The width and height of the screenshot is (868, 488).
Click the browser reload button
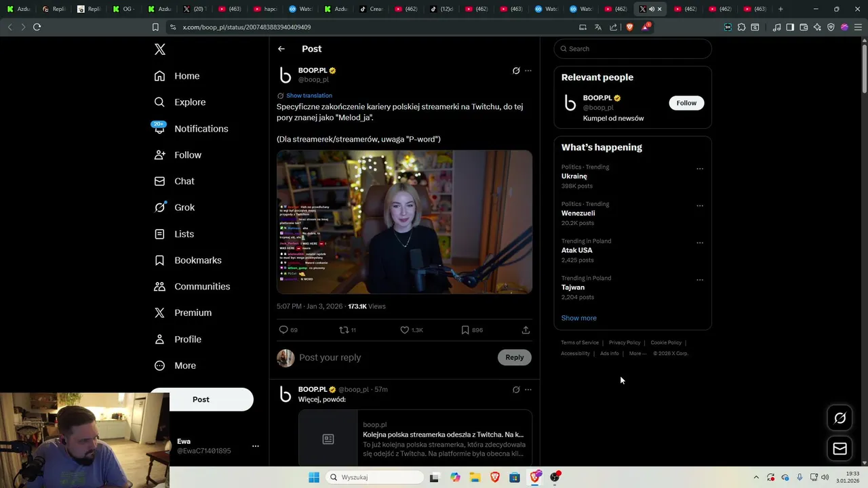click(37, 27)
